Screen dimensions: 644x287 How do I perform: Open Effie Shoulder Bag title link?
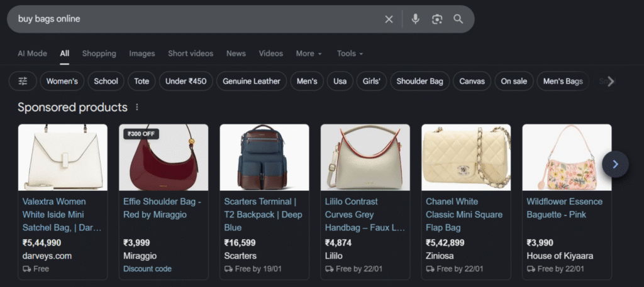(x=162, y=208)
